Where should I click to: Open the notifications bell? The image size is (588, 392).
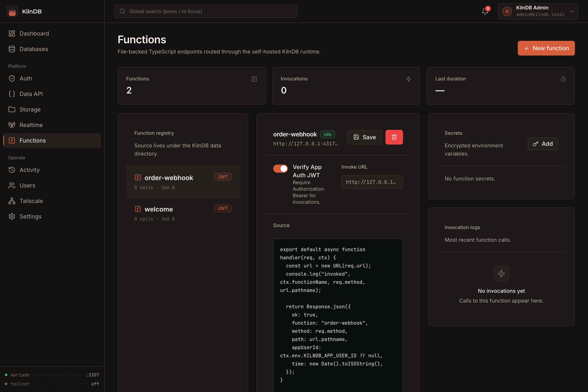click(485, 11)
